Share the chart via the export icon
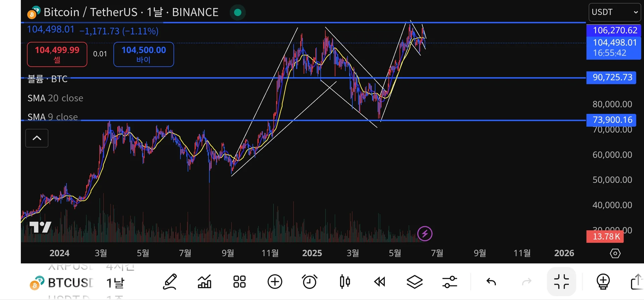Screen dimensions: 644x300 click(x=637, y=282)
